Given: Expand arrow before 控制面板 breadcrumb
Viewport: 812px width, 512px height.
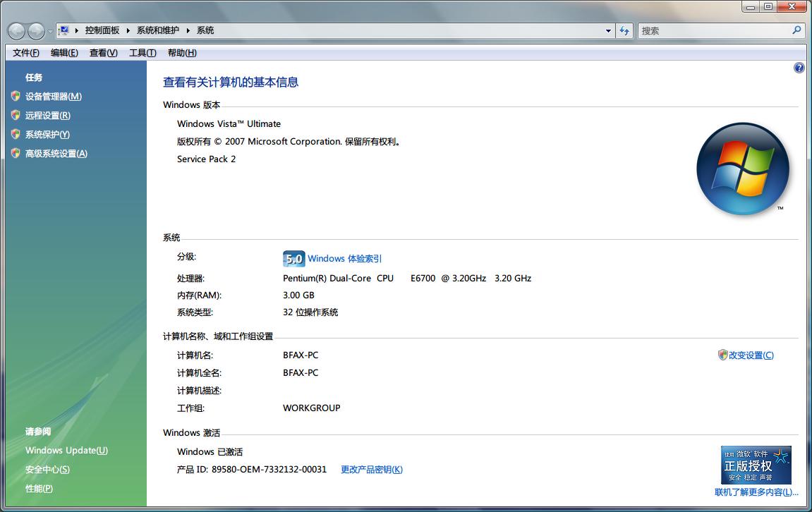Looking at the screenshot, I should tap(77, 30).
